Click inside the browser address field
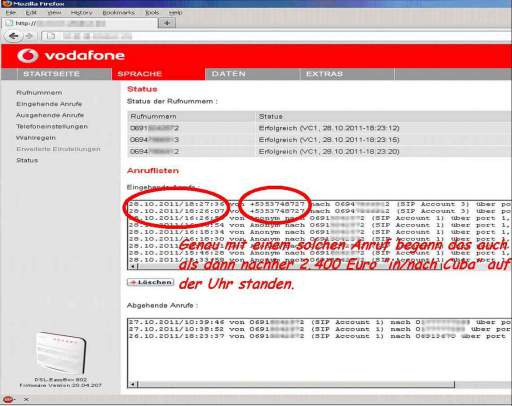This screenshot has height=406, width=512. coord(277,36)
